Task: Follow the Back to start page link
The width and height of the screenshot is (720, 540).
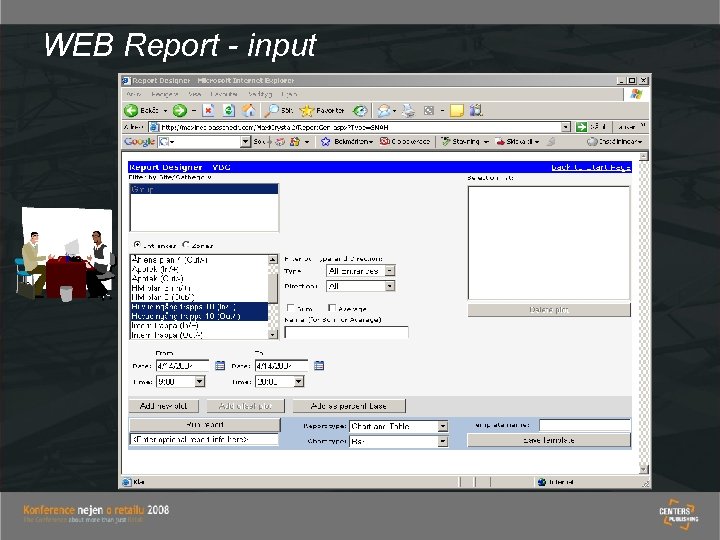Action: (591, 167)
